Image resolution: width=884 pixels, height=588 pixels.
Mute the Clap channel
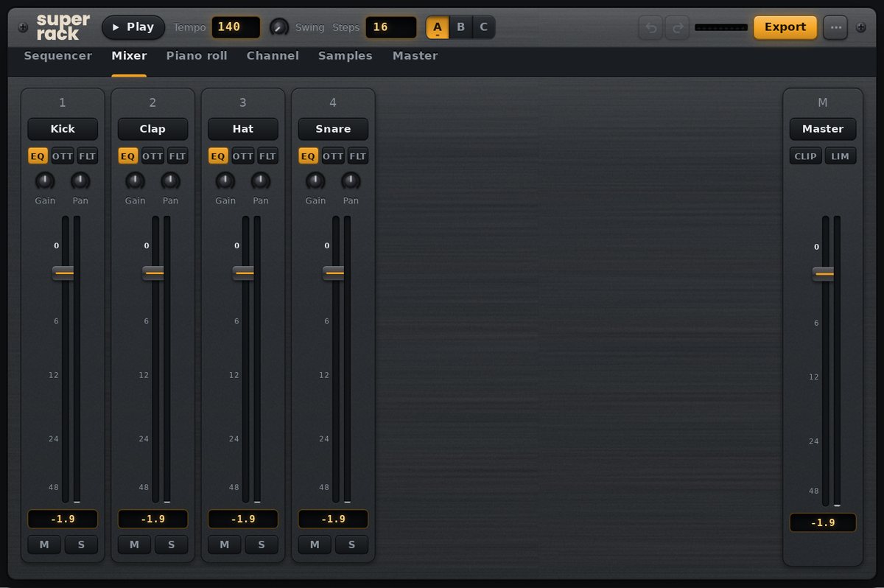[134, 545]
